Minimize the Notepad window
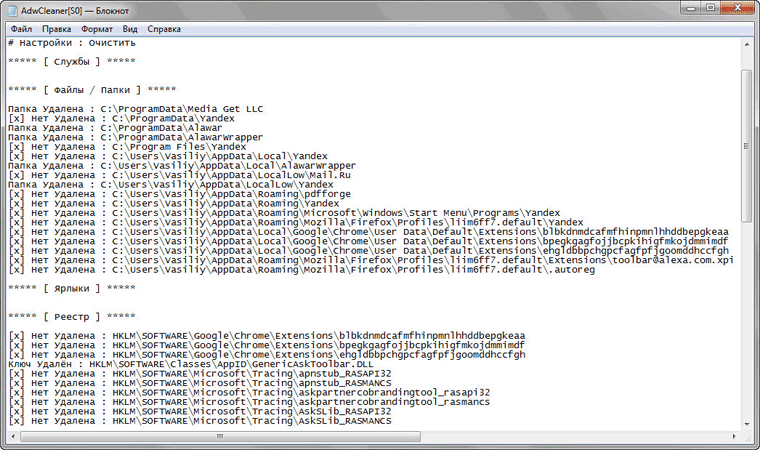Image resolution: width=760 pixels, height=450 pixels. pyautogui.click(x=691, y=8)
